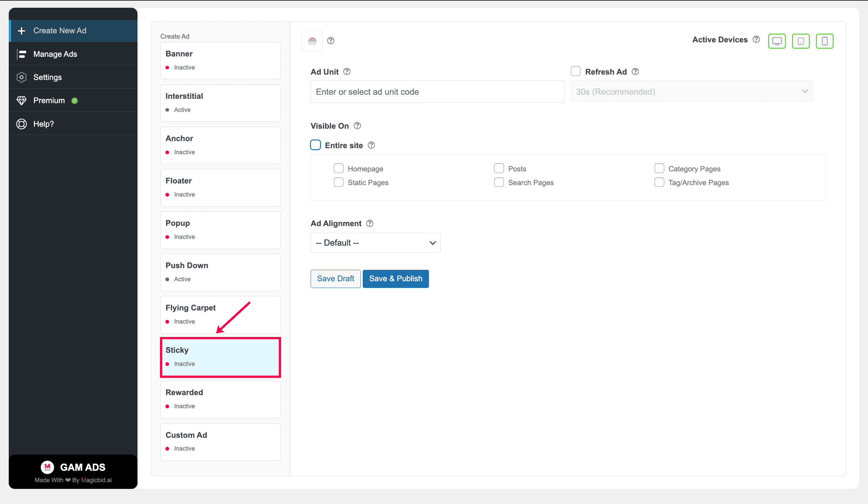Toggle the tablet device icon
Viewport: 868px width, 504px height.
tap(801, 41)
